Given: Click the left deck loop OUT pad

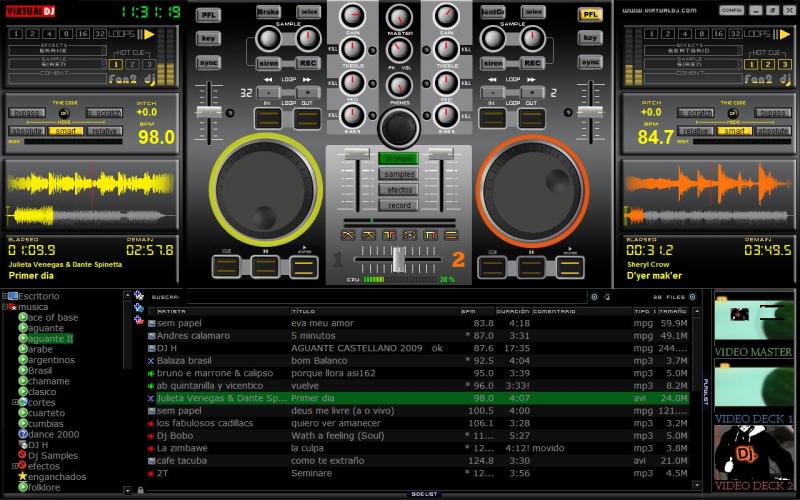Looking at the screenshot, I should [x=307, y=118].
